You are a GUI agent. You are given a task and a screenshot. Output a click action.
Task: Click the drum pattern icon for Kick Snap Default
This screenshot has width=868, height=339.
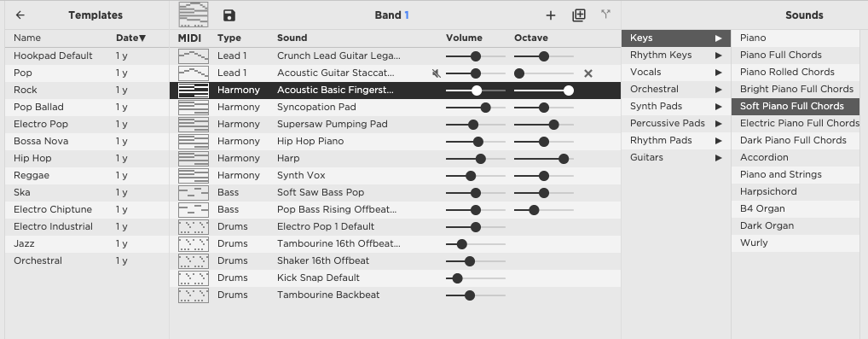(194, 278)
